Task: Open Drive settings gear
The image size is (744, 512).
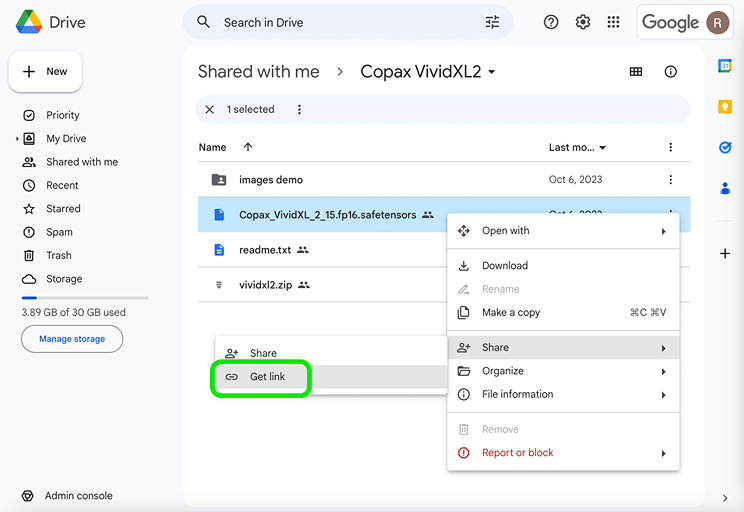Action: (x=583, y=22)
